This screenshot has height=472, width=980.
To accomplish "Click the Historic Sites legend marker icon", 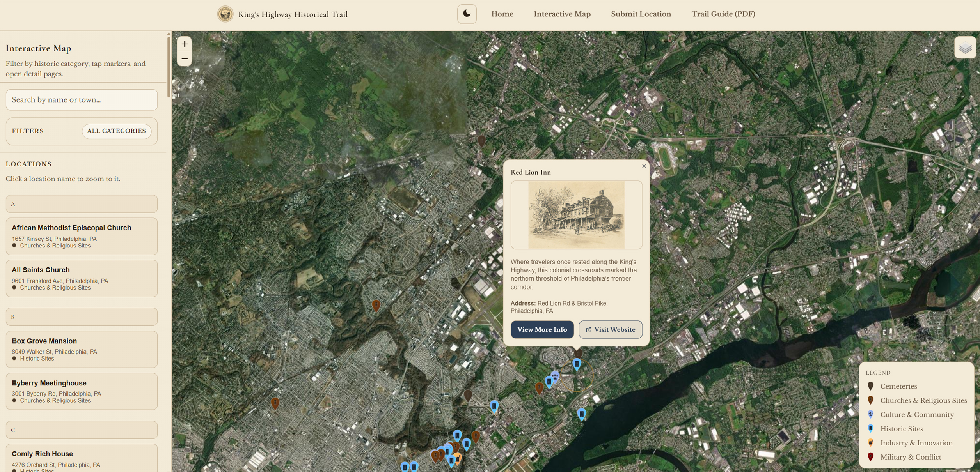I will tap(870, 428).
